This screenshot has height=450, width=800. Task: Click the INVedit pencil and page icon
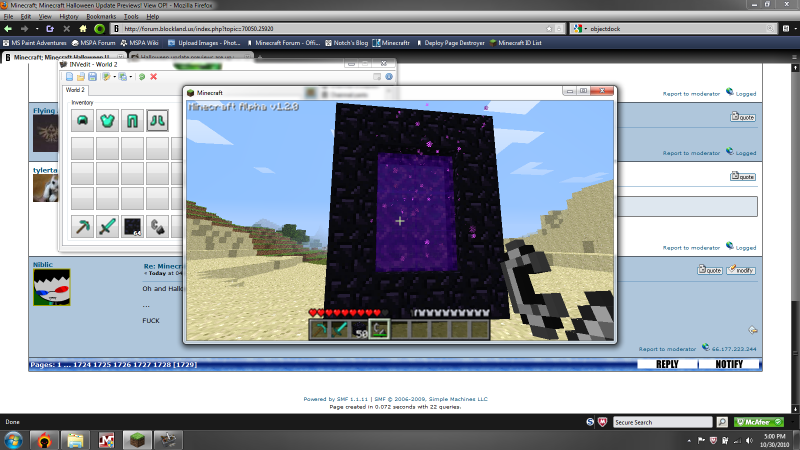point(106,77)
